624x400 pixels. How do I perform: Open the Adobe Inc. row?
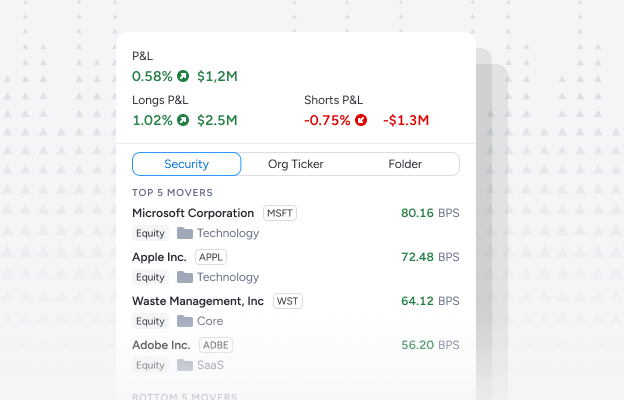(x=296, y=355)
